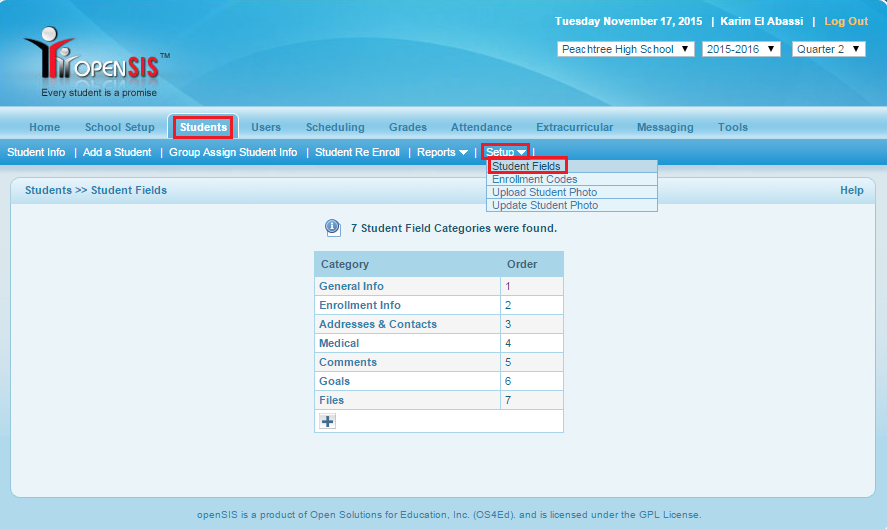This screenshot has height=529, width=887.
Task: Click the info icon beside results message
Action: pos(333,228)
